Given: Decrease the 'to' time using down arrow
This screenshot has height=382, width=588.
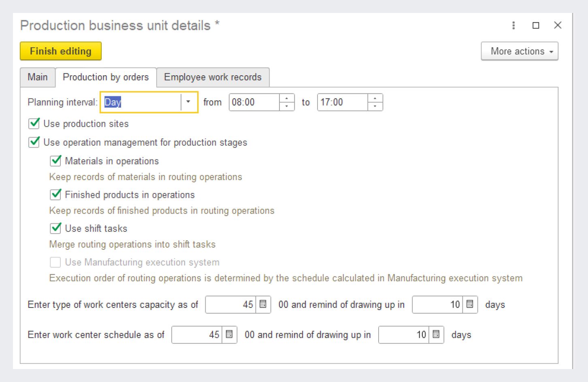Looking at the screenshot, I should click(375, 106).
